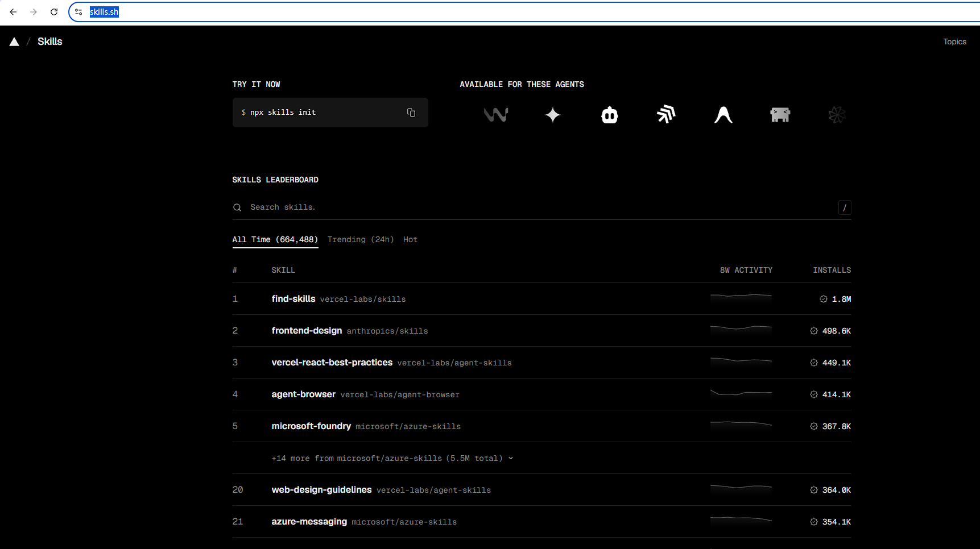Focus the Search skills field

click(x=541, y=207)
